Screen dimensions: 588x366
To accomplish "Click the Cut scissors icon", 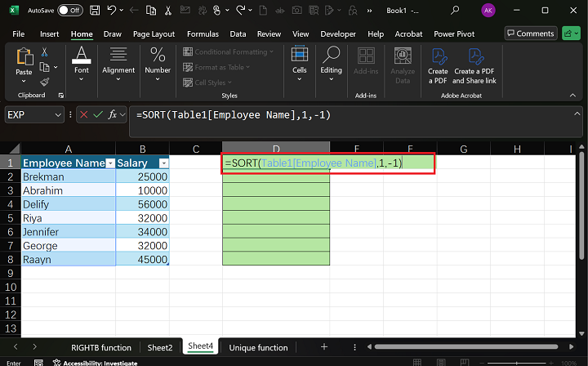I will 44,52.
